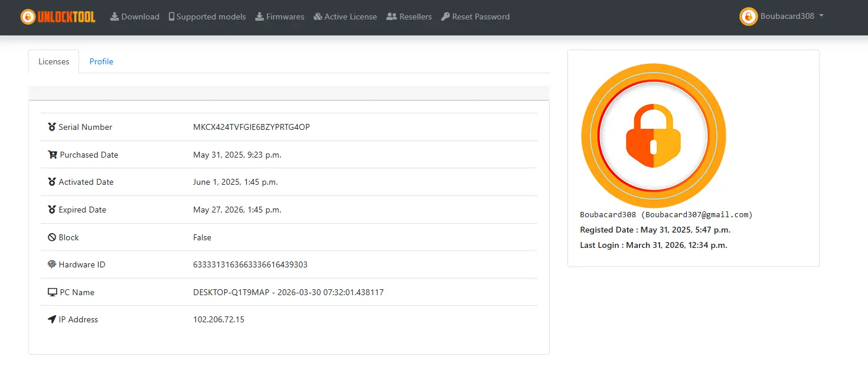Open the Boubacard308 user dropdown menu
The image size is (868, 366).
pos(782,17)
